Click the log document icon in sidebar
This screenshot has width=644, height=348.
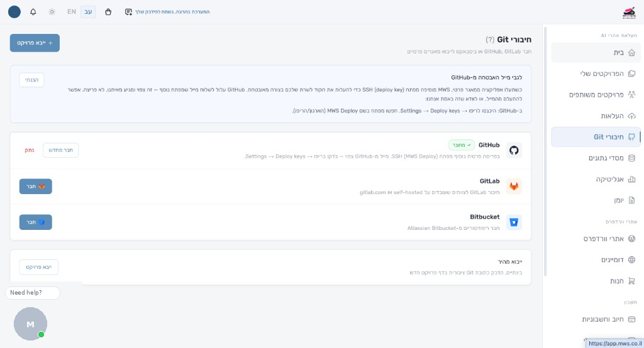pos(631,200)
